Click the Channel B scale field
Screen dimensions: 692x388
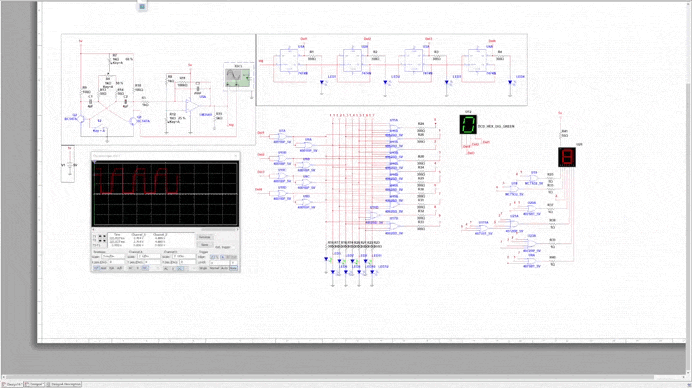(184, 256)
